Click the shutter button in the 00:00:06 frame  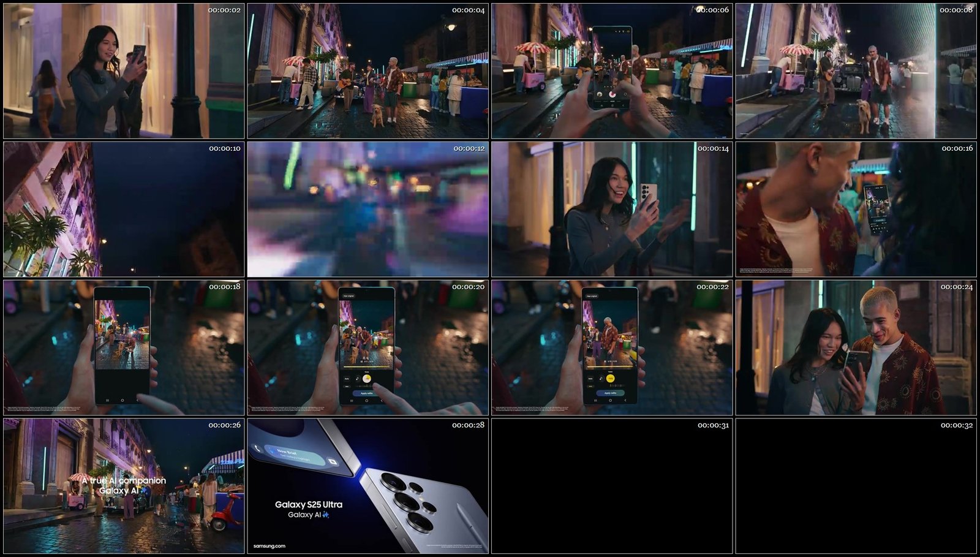coord(612,94)
